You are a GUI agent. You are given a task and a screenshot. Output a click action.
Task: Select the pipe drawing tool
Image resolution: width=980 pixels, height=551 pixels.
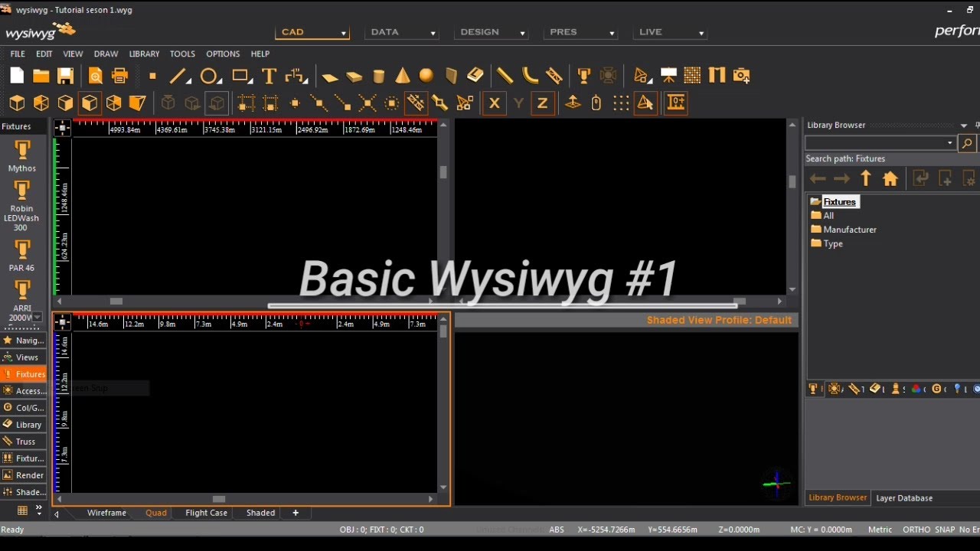pyautogui.click(x=505, y=75)
